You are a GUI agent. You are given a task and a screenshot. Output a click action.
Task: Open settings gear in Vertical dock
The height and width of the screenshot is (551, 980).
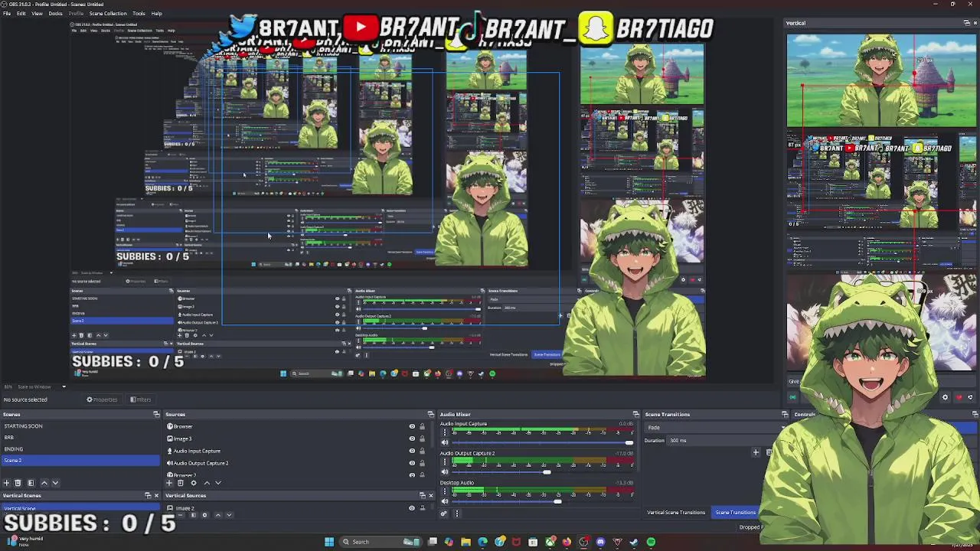945,398
